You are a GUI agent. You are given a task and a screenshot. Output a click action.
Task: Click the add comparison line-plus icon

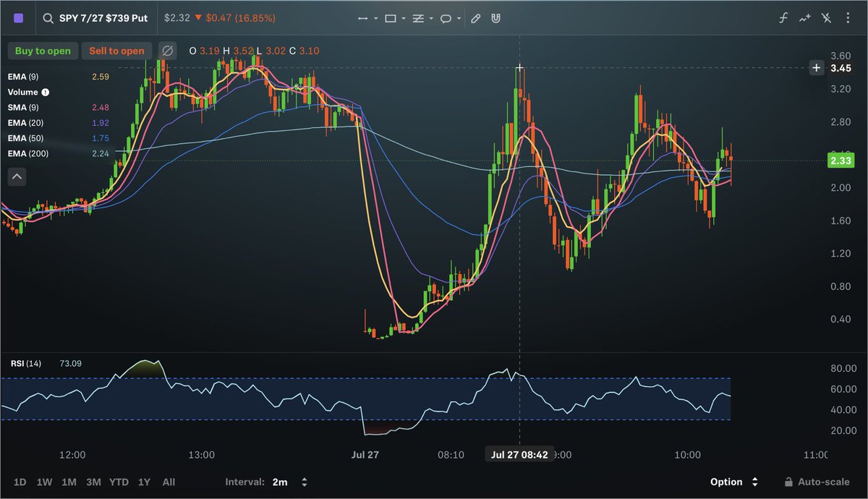tap(804, 18)
